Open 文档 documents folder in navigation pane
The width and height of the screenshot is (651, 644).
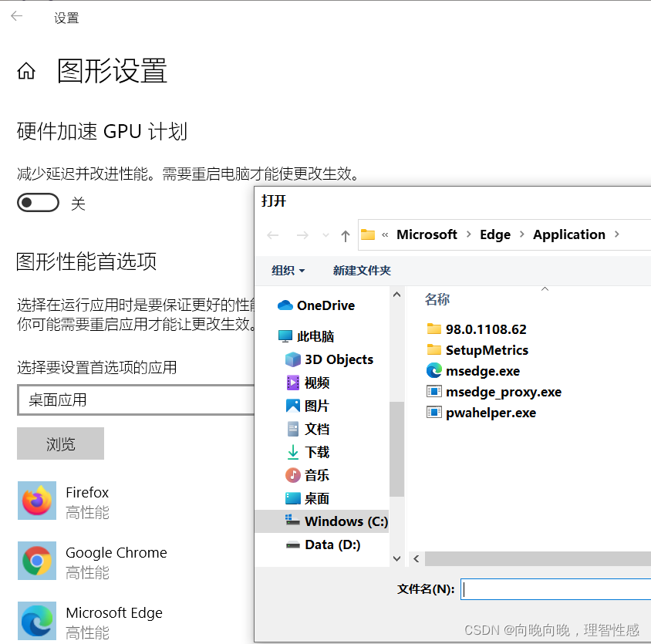pos(308,429)
